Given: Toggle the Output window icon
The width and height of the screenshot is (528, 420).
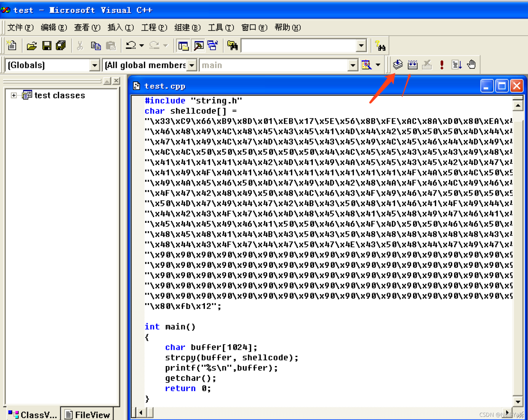Looking at the screenshot, I should click(199, 45).
